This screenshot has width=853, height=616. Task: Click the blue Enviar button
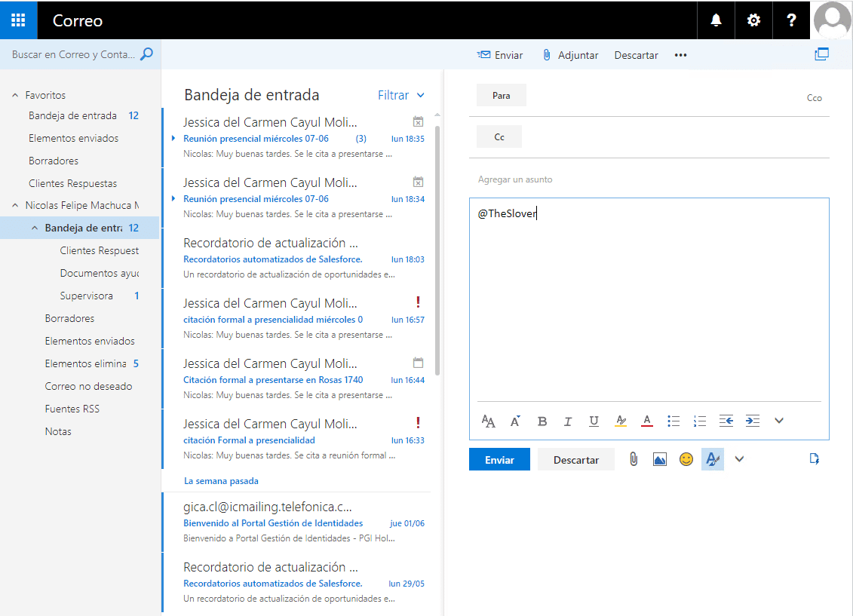tap(499, 460)
